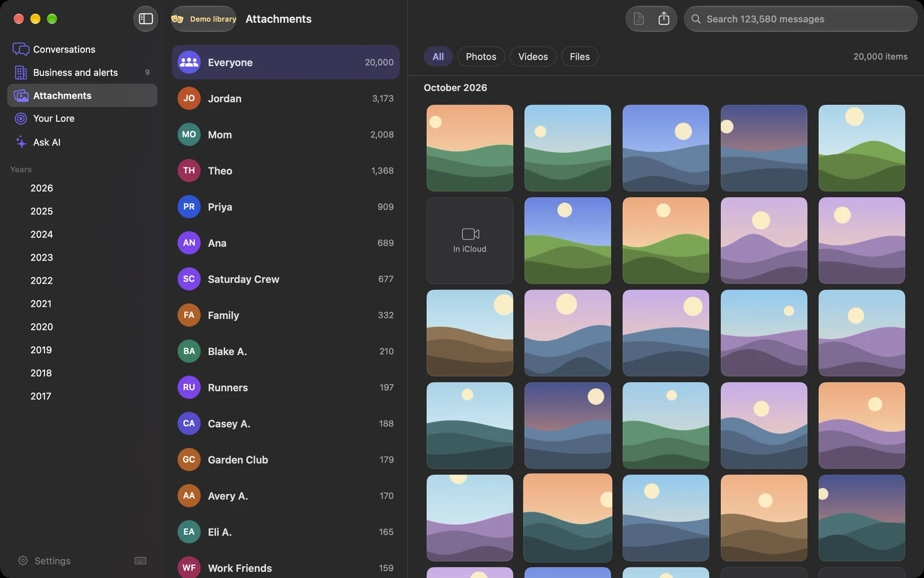924x578 pixels.
Task: Select year 2019
Action: click(x=41, y=350)
